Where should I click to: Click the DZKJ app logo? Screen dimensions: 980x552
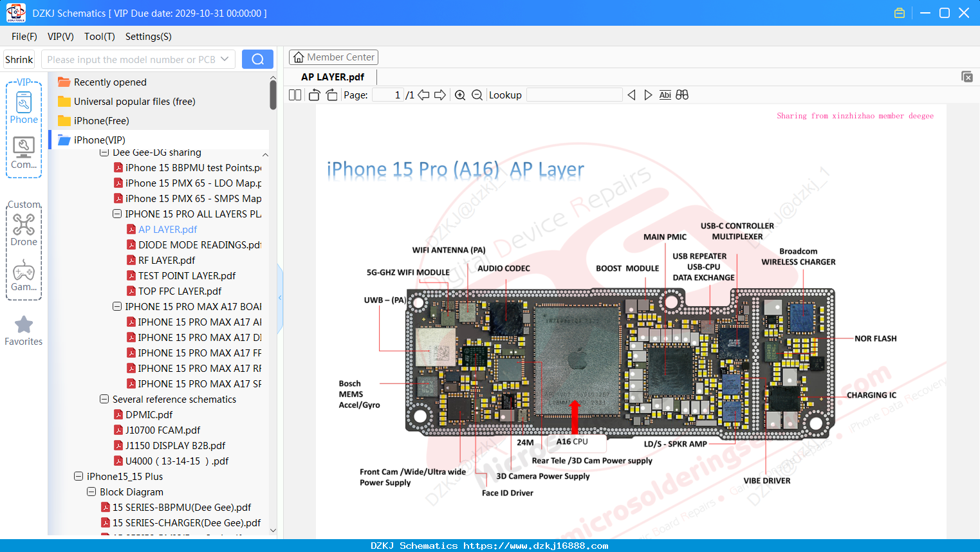pyautogui.click(x=15, y=13)
